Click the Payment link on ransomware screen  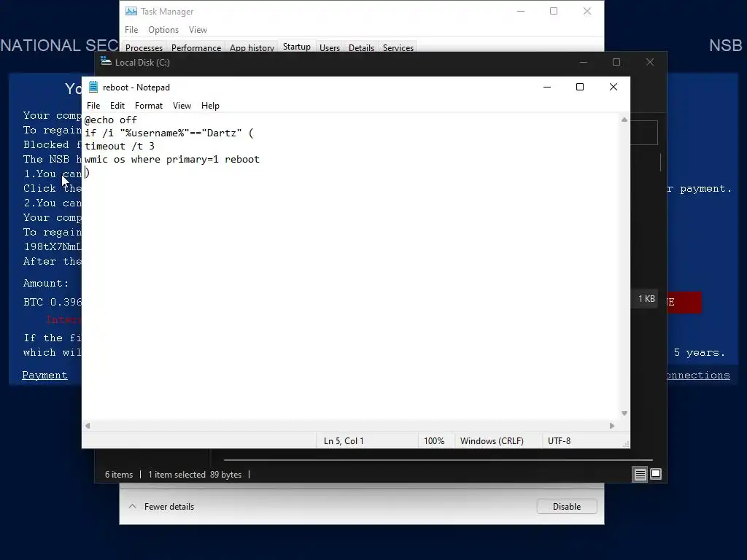(44, 376)
